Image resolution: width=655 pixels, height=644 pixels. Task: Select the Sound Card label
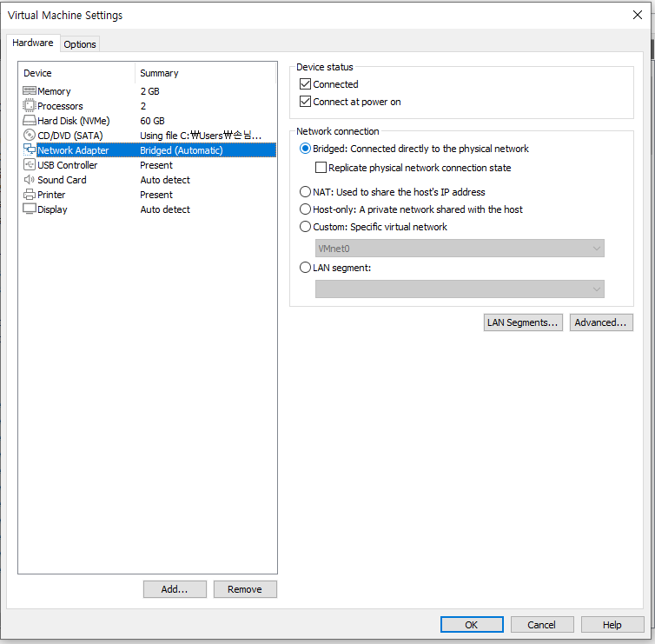coord(62,180)
